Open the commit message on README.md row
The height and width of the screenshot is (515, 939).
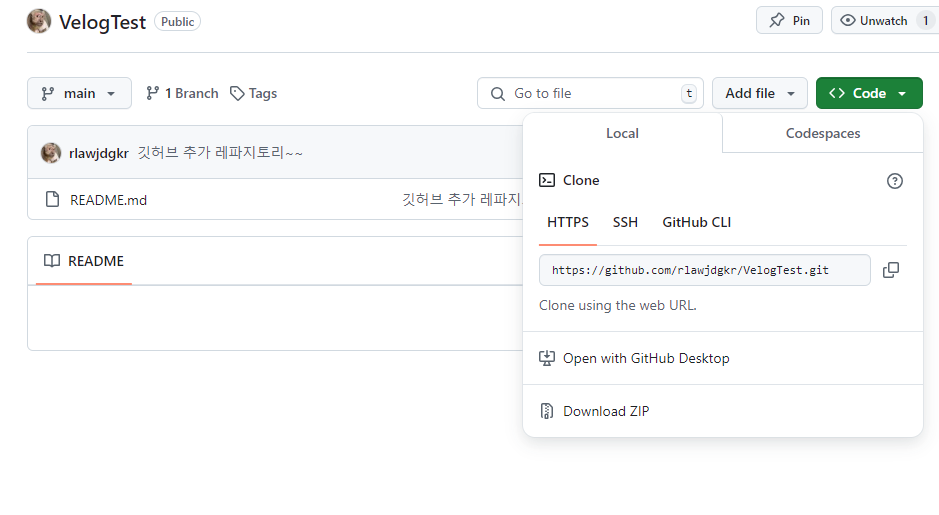pos(462,199)
